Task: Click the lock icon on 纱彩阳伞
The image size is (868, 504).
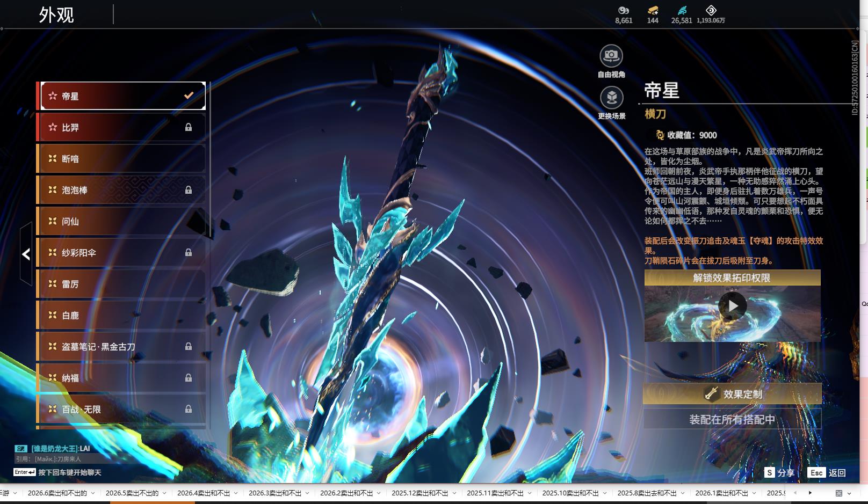Action: [189, 252]
